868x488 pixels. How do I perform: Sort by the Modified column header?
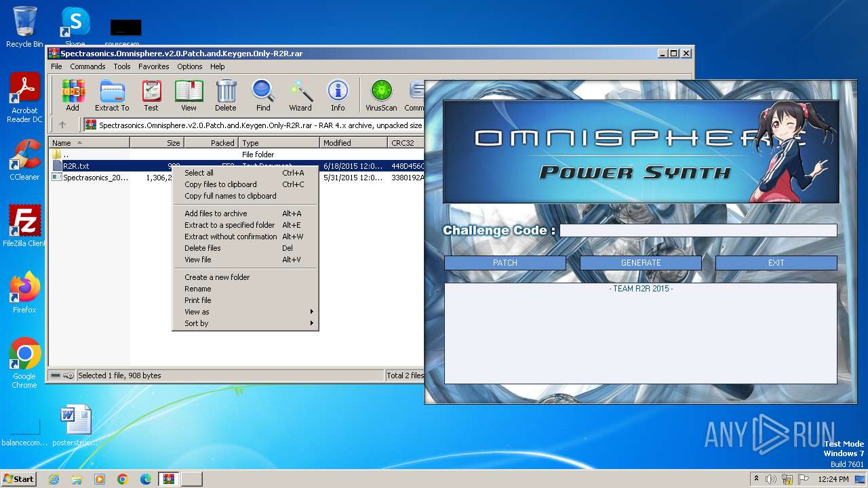[x=353, y=143]
